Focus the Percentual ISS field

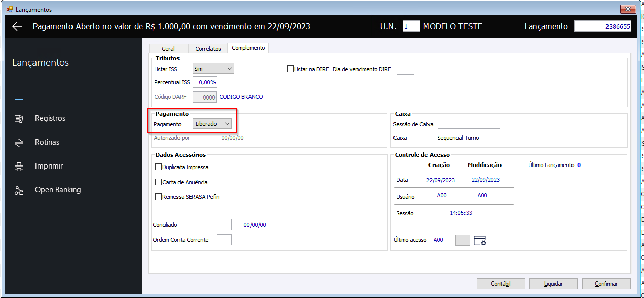[205, 82]
